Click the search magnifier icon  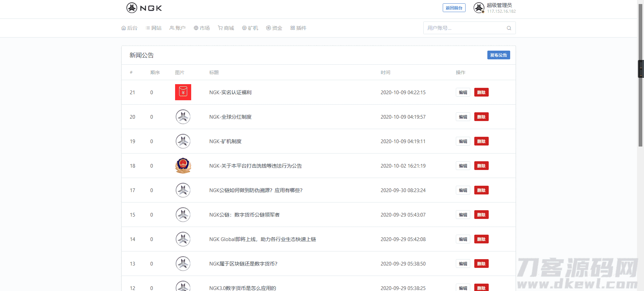click(509, 28)
